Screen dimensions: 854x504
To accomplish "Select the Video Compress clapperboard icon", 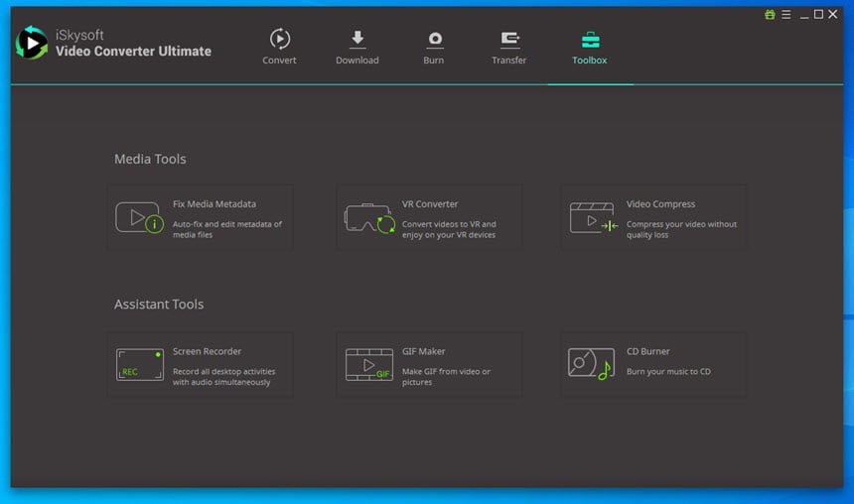I will click(593, 217).
